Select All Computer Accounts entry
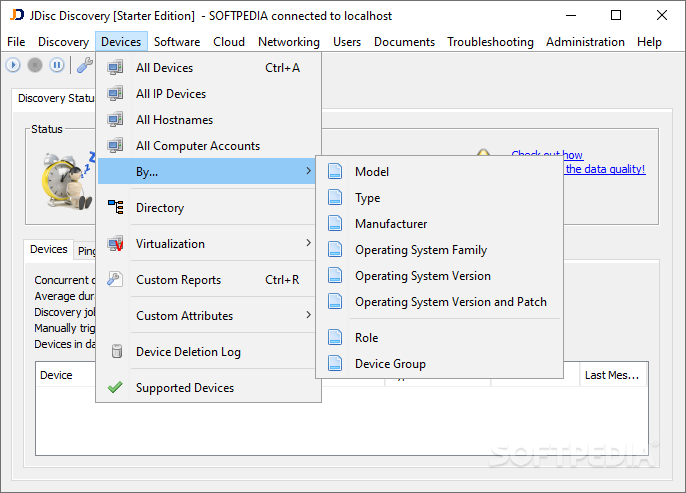686x493 pixels. tap(209, 145)
